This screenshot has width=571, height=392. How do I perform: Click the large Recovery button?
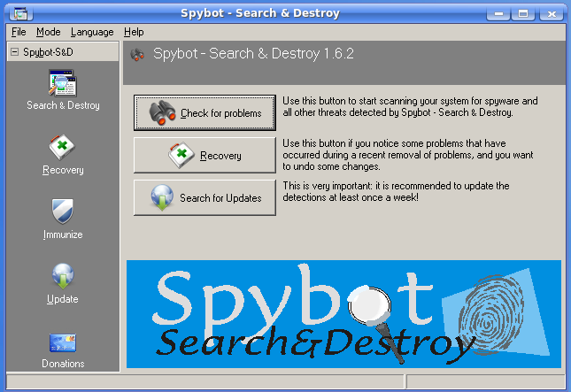point(204,155)
